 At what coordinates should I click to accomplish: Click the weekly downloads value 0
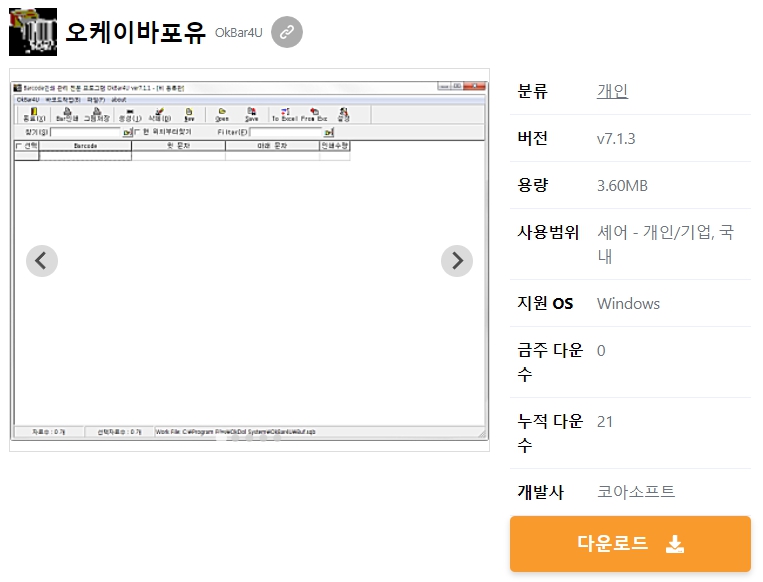click(601, 350)
